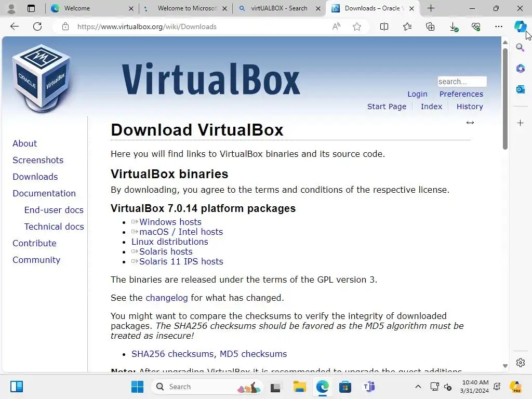532x399 pixels.
Task: Click the VirtualBox cube logo
Action: (42, 79)
